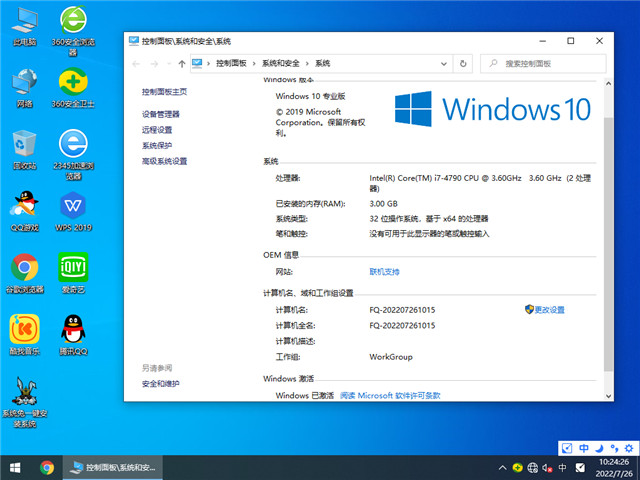Screen dimensions: 640x480
Task: Open Chrome from the taskbar
Action: 47,467
